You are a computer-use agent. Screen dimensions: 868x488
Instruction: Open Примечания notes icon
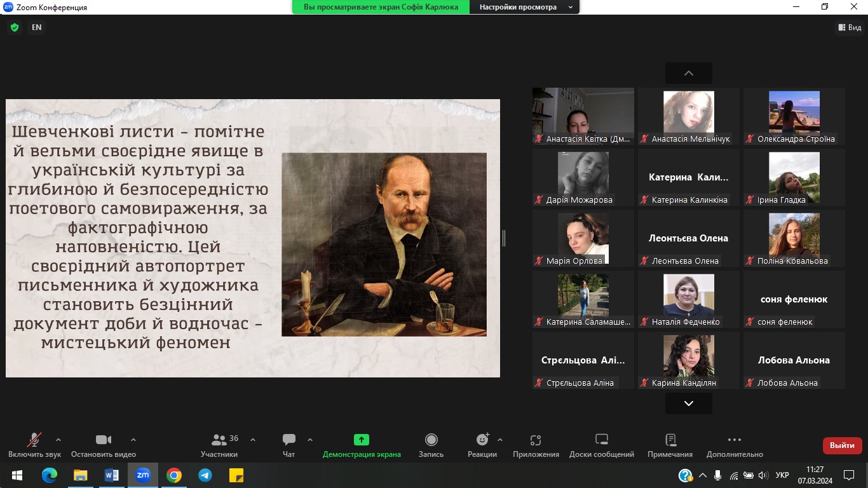(x=670, y=445)
